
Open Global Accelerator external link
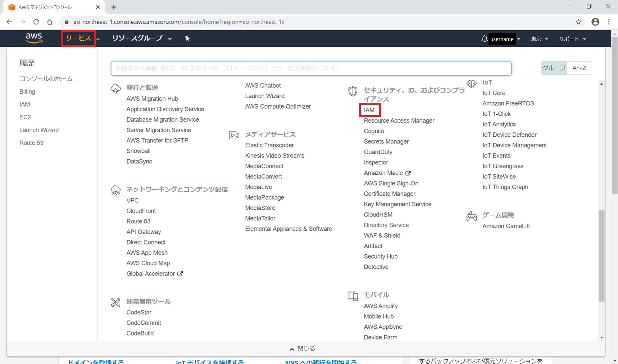click(154, 273)
